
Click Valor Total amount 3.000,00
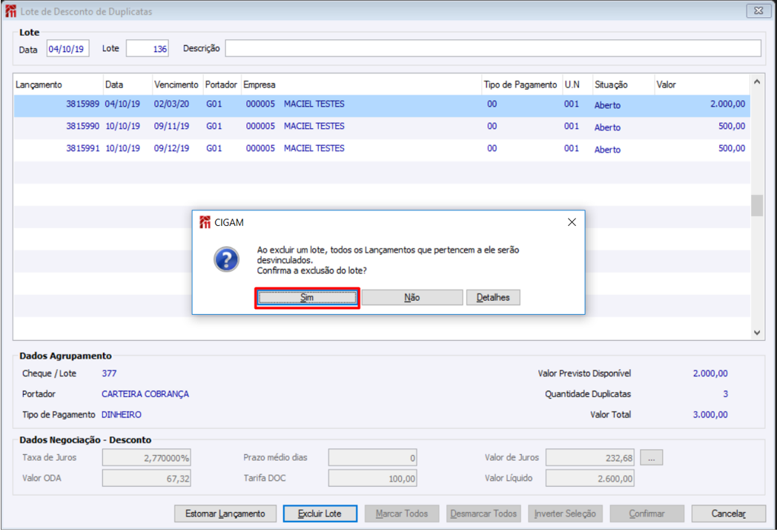click(710, 415)
